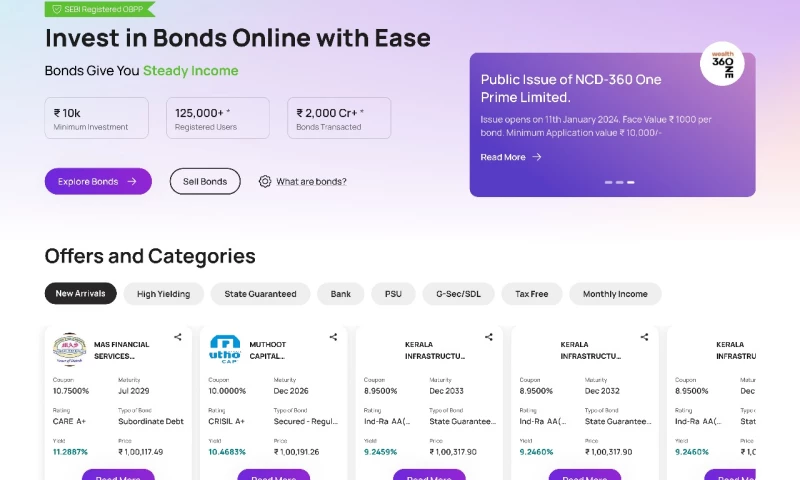The height and width of the screenshot is (480, 800).
Task: Switch to High Yielding bonds tab
Action: click(164, 294)
